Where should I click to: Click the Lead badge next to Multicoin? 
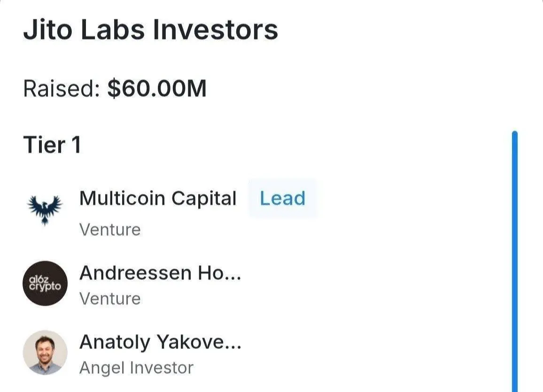point(283,198)
